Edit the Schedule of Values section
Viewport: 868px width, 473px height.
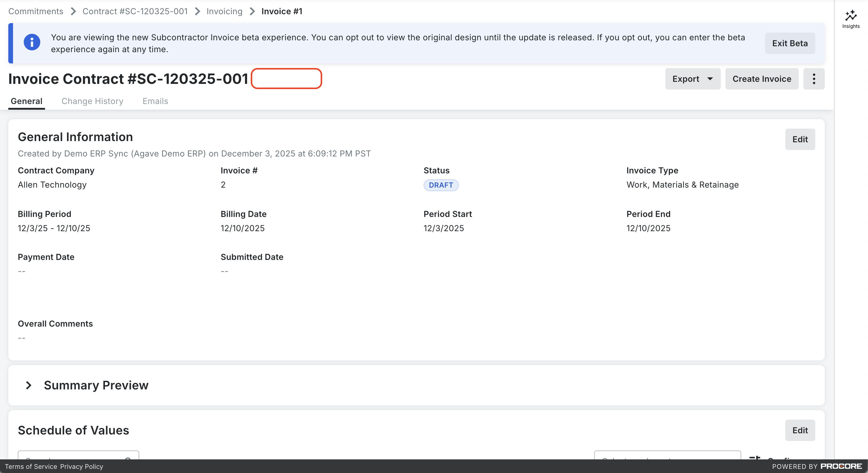800,430
